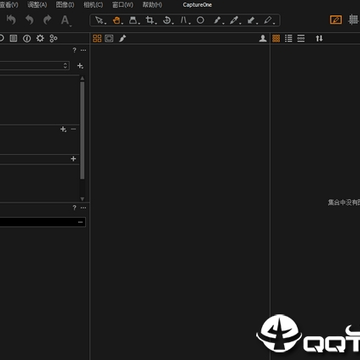Click minus button inside black filter field

click(80, 222)
